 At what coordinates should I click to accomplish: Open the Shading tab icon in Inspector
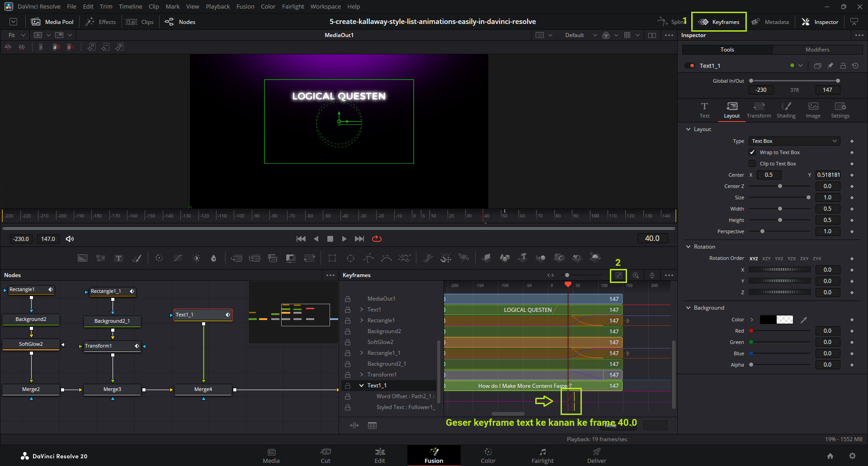point(786,110)
